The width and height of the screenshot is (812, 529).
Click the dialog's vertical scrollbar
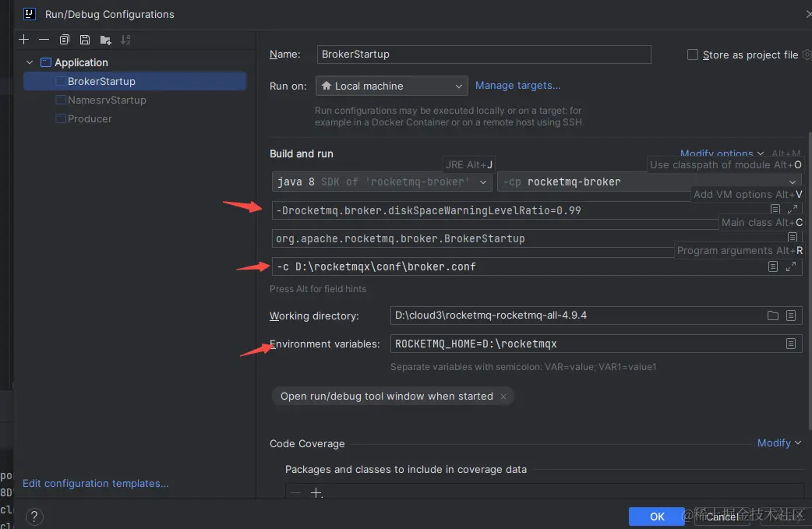(810, 282)
